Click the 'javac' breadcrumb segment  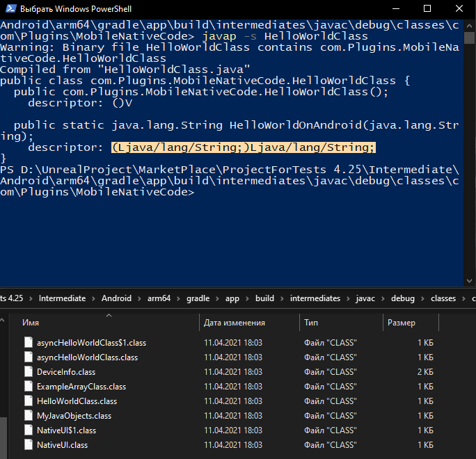tap(365, 298)
